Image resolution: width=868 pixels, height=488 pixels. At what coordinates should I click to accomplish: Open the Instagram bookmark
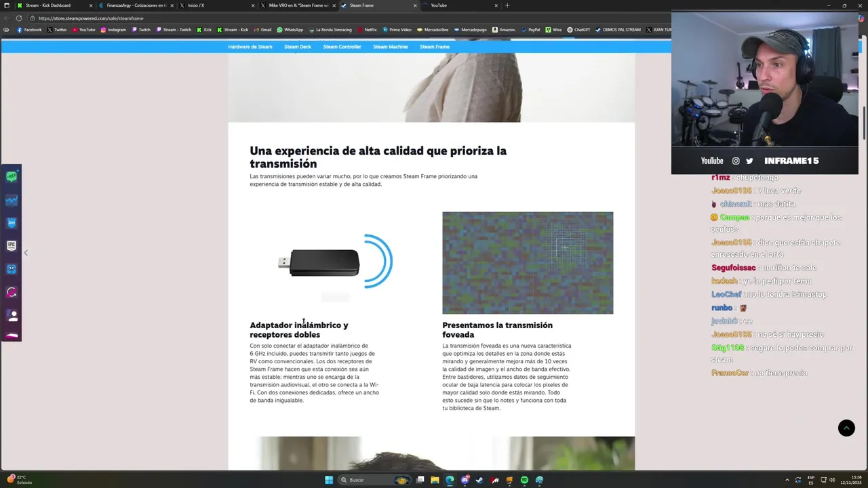(113, 30)
